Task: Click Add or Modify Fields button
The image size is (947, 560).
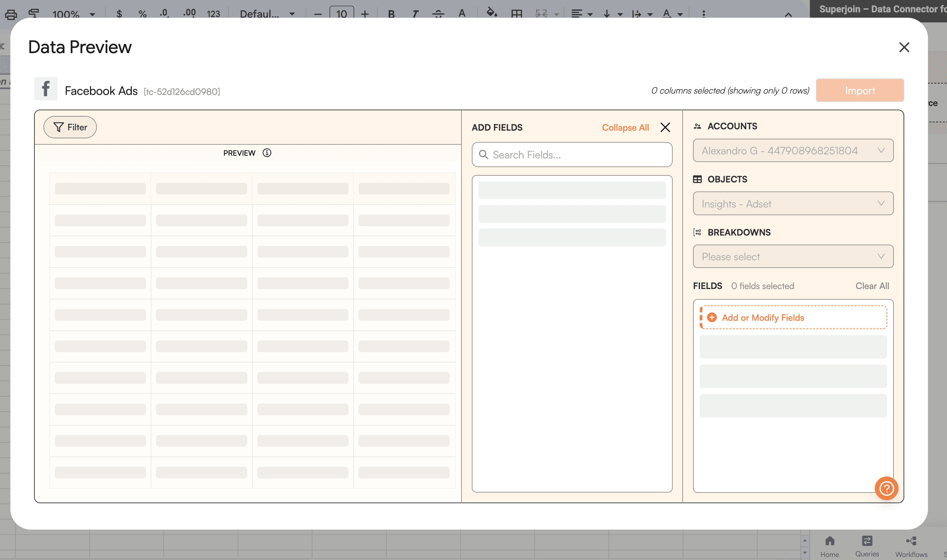Action: (x=793, y=317)
